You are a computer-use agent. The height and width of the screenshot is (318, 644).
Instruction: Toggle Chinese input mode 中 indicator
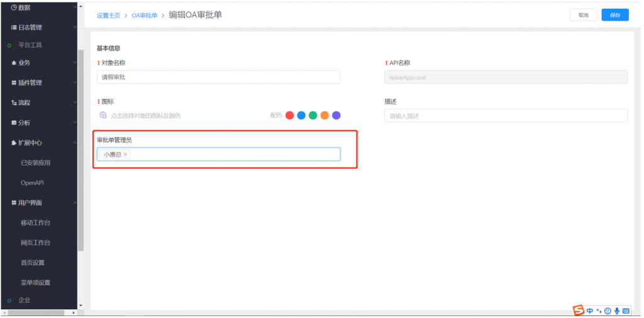pos(590,311)
